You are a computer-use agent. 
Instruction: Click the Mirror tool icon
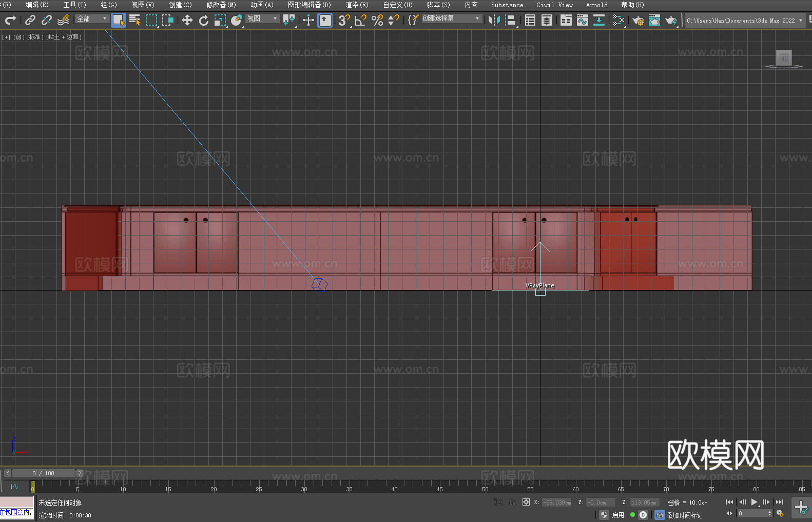(x=494, y=20)
